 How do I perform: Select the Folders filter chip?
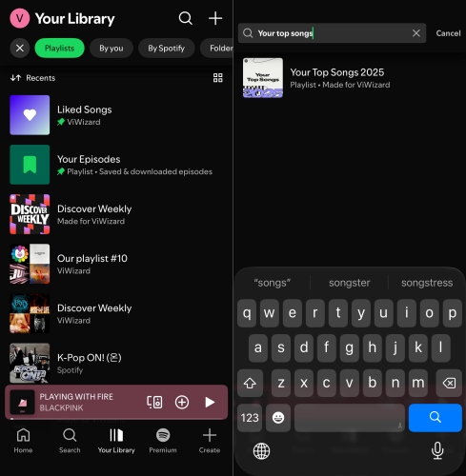[216, 49]
